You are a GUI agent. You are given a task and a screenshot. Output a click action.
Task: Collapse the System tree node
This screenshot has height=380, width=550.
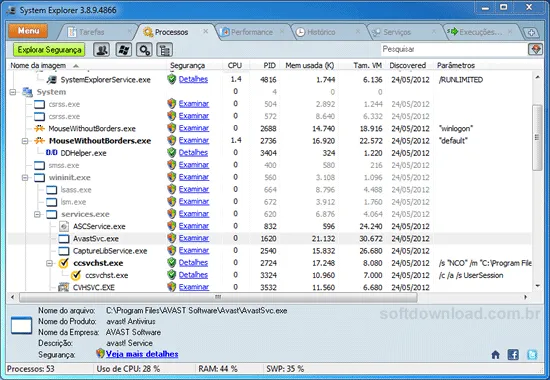(13, 92)
